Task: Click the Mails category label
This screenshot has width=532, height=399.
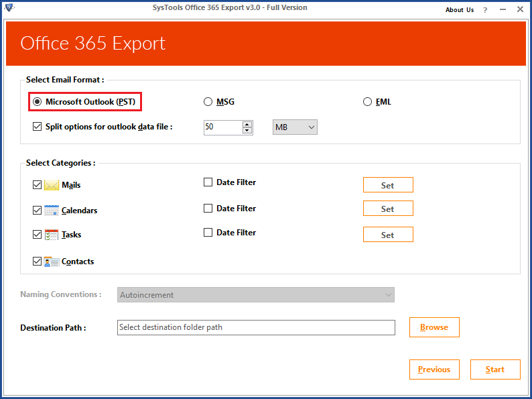Action: tap(71, 185)
